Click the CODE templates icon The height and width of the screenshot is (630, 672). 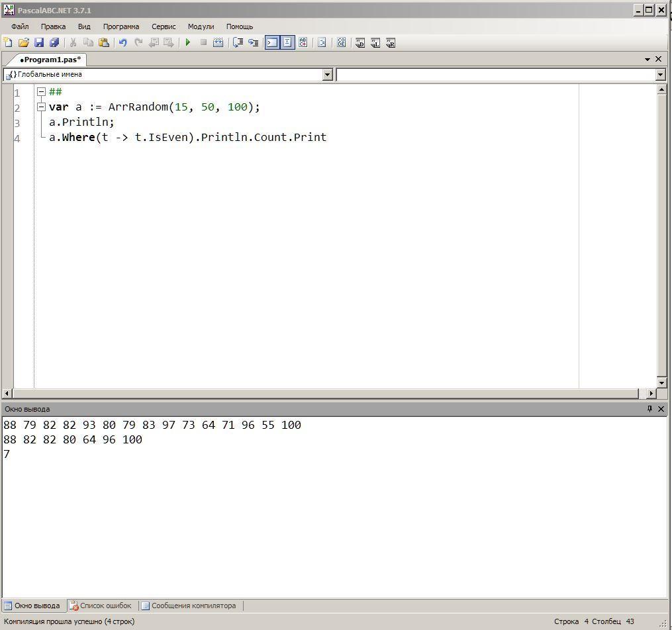341,42
